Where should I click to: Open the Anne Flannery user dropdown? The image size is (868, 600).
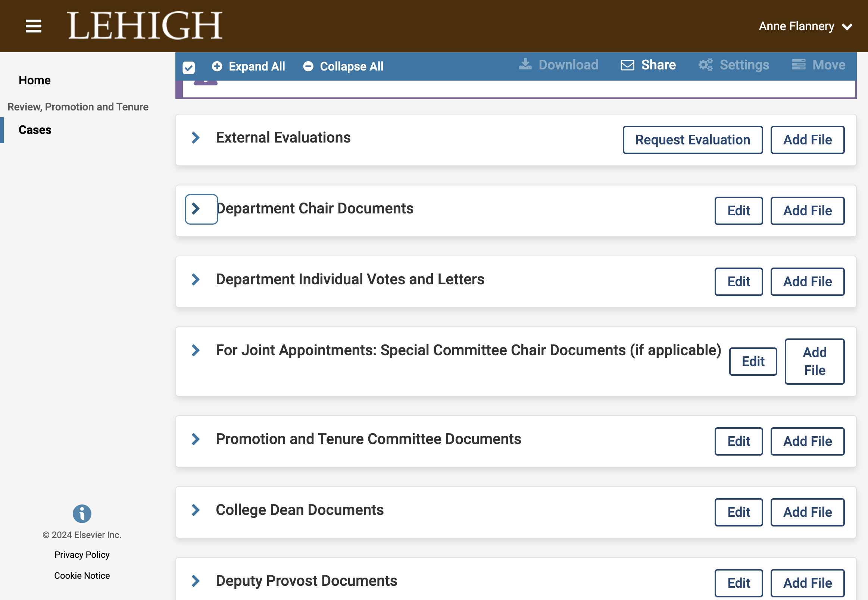(x=806, y=26)
